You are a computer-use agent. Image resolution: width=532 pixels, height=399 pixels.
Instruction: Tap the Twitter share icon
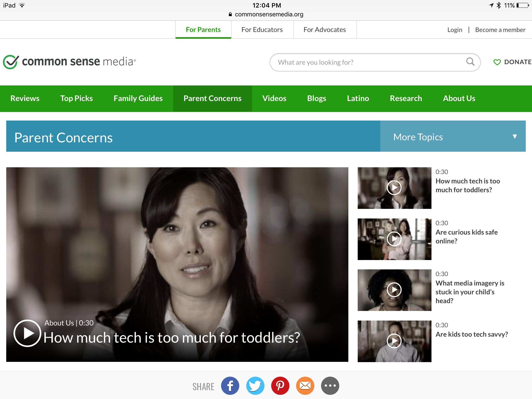point(255,386)
